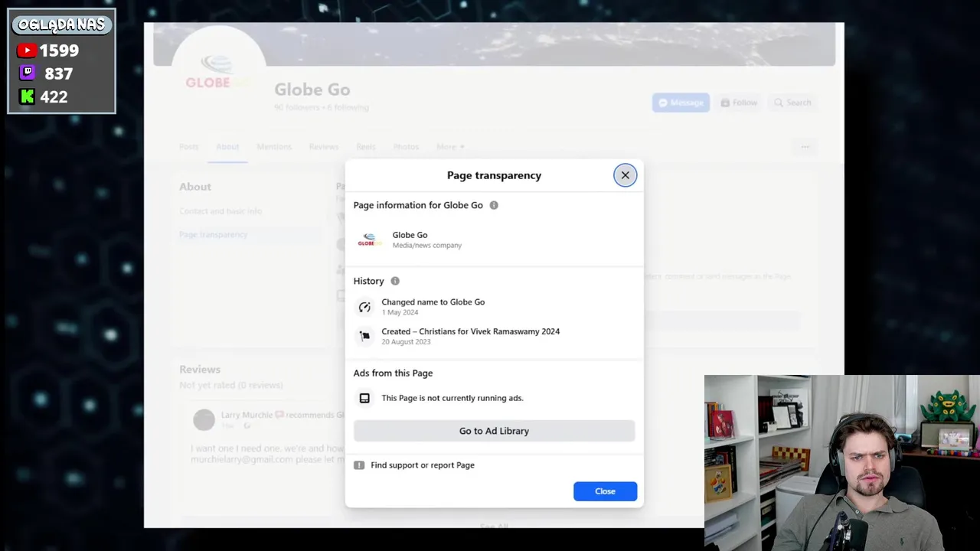The height and width of the screenshot is (551, 980).
Task: Select the About tab behind dialog
Action: click(x=227, y=147)
